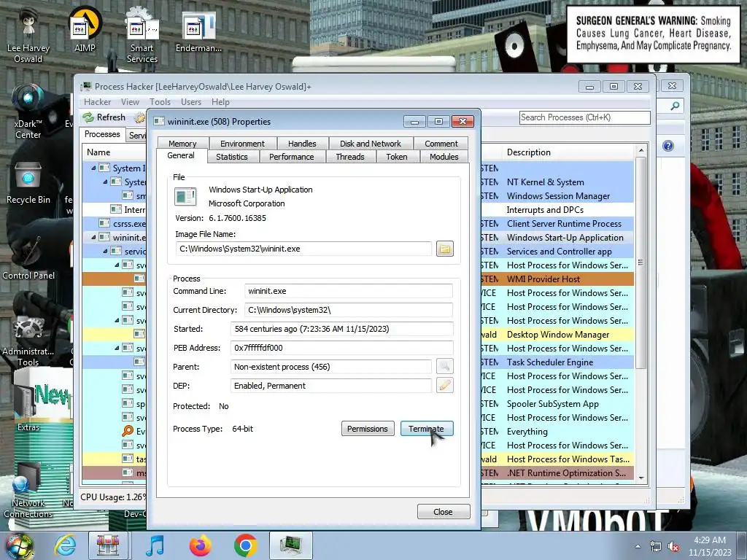This screenshot has height=560, width=747.
Task: Select the Desktop Window Manager row
Action: tap(357, 334)
